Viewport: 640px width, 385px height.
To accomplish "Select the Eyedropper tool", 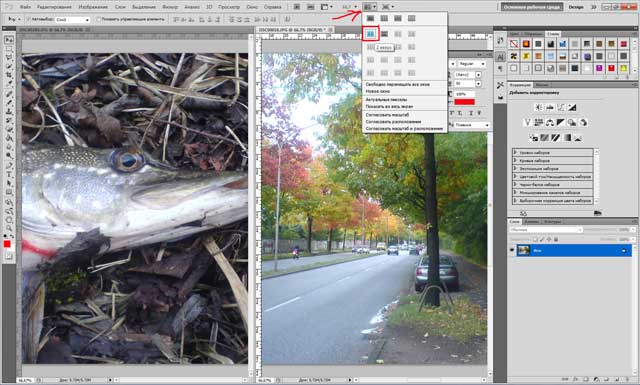I will (x=8, y=84).
